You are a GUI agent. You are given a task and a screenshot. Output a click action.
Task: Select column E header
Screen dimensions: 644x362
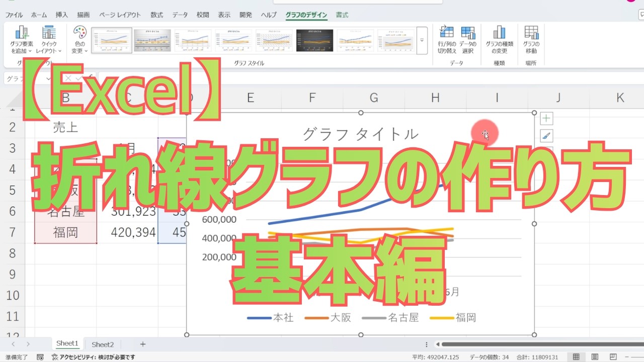pyautogui.click(x=250, y=98)
